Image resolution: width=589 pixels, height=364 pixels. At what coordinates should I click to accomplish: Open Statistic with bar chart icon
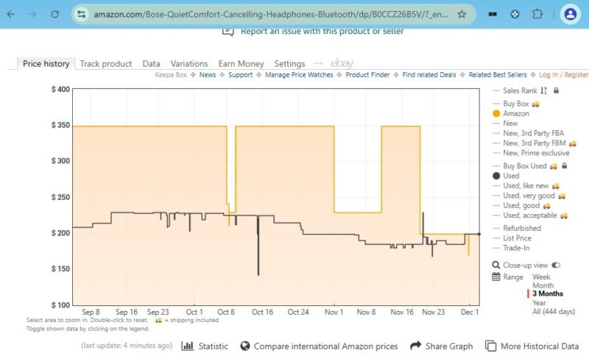pyautogui.click(x=205, y=346)
